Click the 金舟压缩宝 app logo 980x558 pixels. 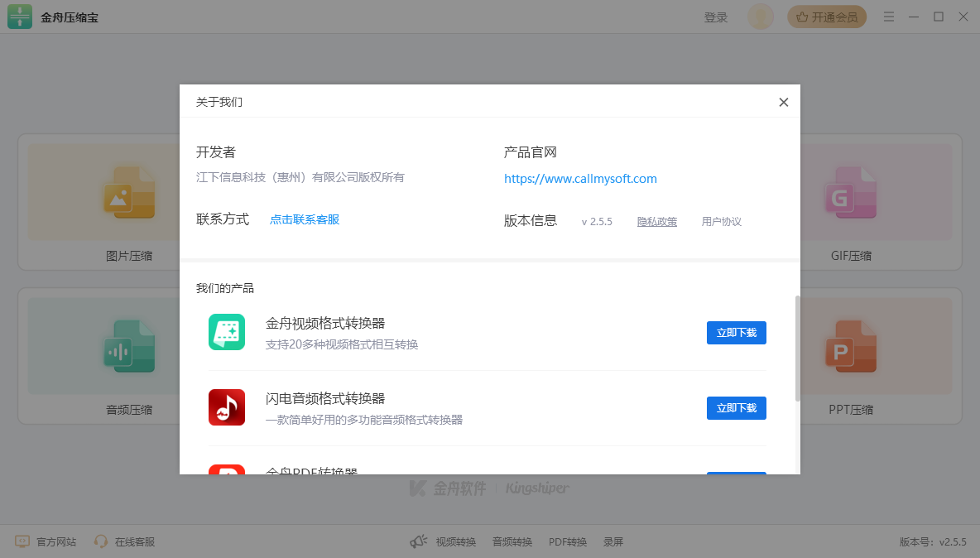[20, 17]
